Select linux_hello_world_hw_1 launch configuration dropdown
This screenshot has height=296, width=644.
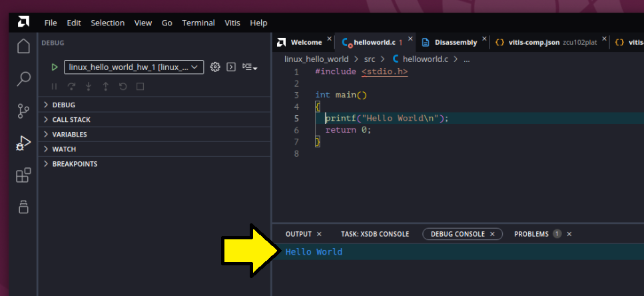133,67
